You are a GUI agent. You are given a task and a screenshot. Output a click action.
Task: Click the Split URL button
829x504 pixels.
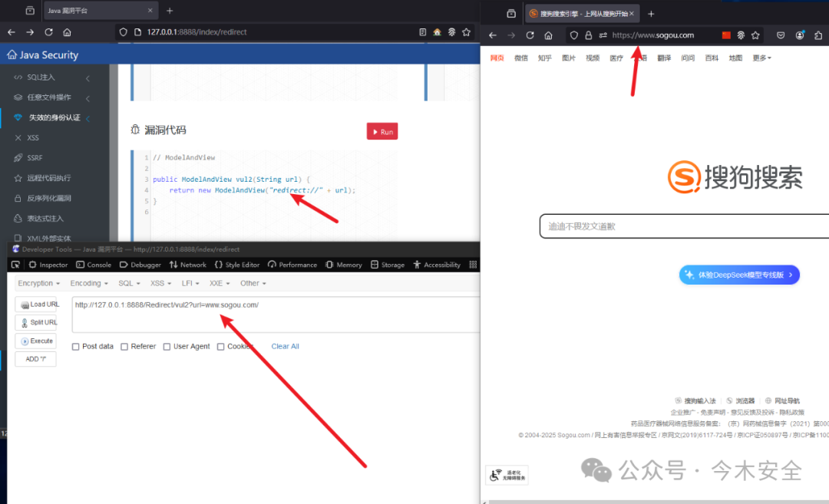[x=36, y=322]
